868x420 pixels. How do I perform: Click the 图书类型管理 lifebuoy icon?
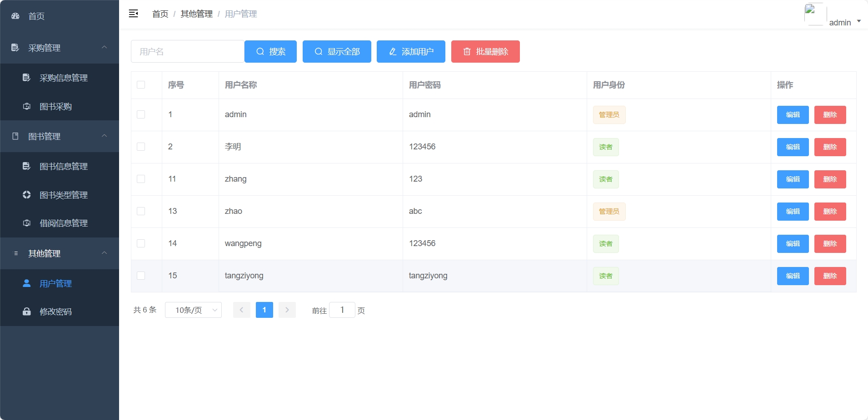(x=26, y=195)
